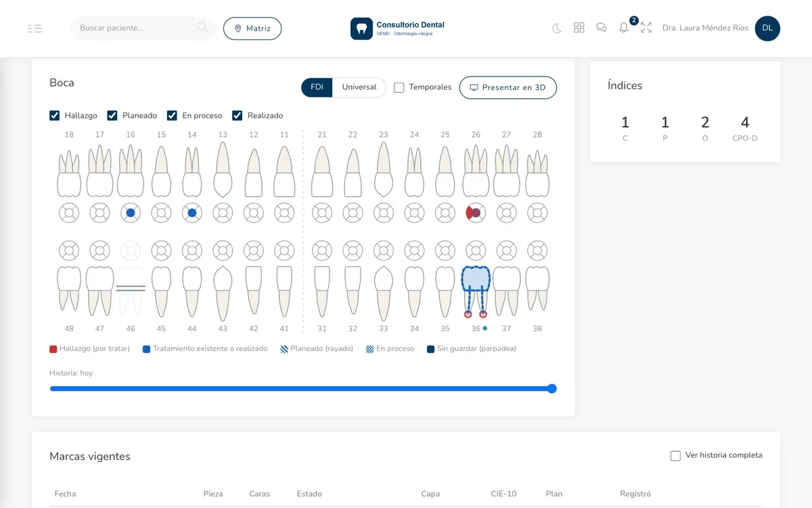Click the Registró column header
The image size is (812, 508).
point(635,494)
